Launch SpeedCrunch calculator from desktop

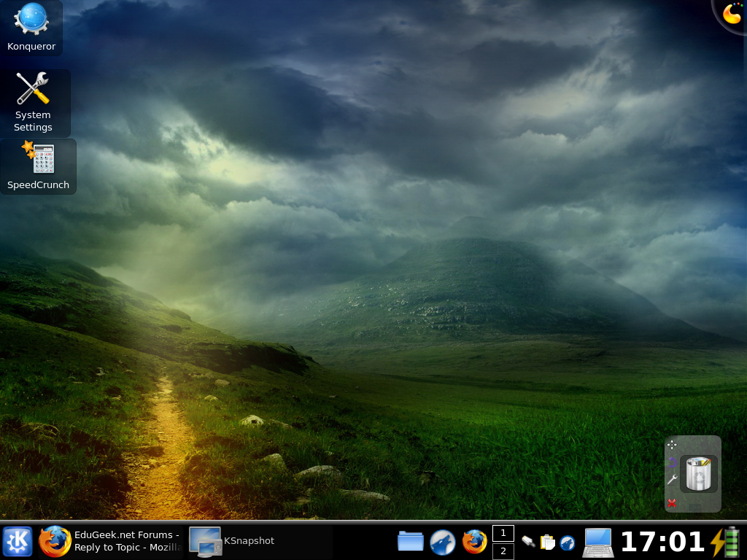point(38,166)
